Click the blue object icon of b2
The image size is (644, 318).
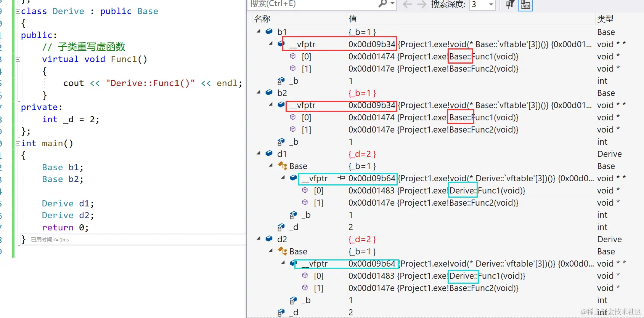tap(269, 92)
